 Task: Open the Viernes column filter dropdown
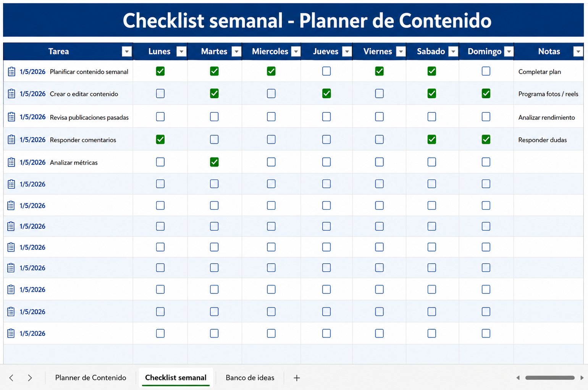401,52
